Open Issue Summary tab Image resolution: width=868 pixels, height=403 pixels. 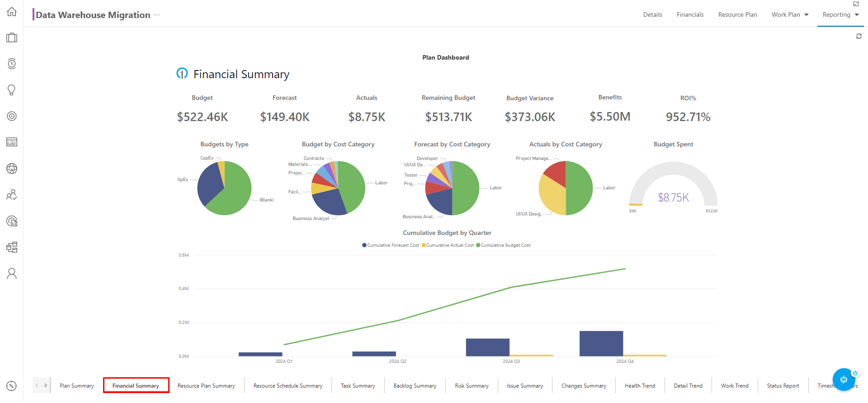[x=525, y=385]
